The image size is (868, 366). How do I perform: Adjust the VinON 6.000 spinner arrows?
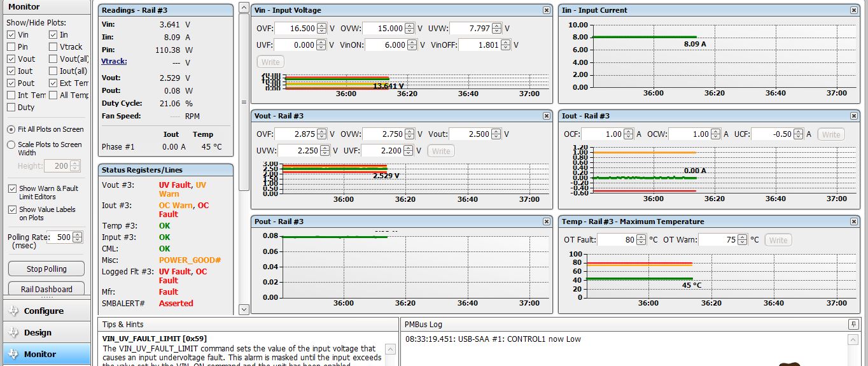412,45
